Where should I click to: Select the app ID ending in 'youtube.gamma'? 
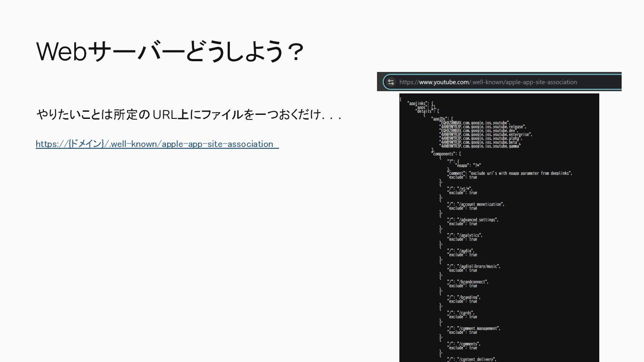coord(480,146)
